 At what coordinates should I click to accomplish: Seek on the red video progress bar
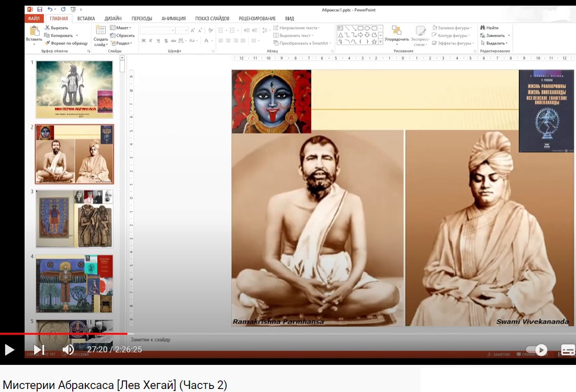click(x=64, y=334)
